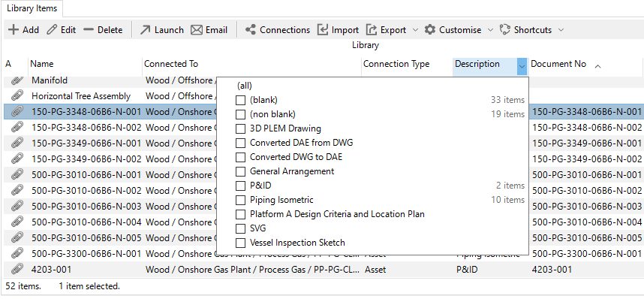Toggle the Description column filter dropdown
This screenshot has width=644, height=299.
coord(522,66)
